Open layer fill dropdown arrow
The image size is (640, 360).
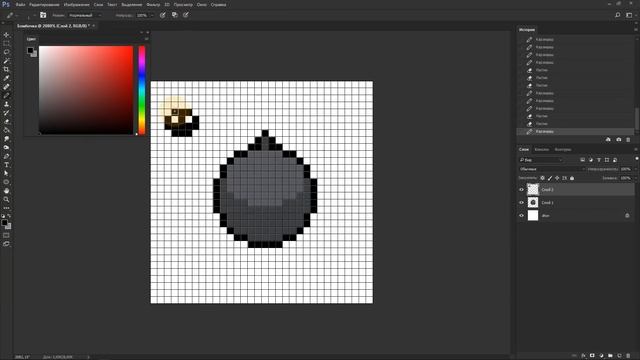[635, 178]
